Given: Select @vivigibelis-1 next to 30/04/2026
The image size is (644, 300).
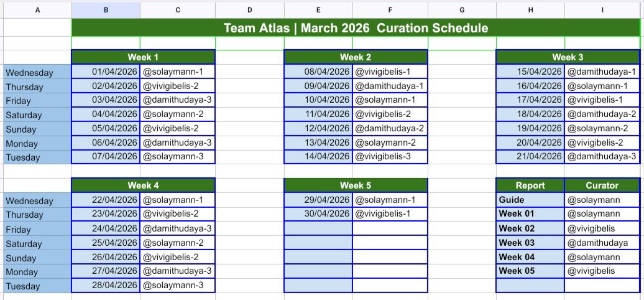Looking at the screenshot, I should (x=390, y=214).
